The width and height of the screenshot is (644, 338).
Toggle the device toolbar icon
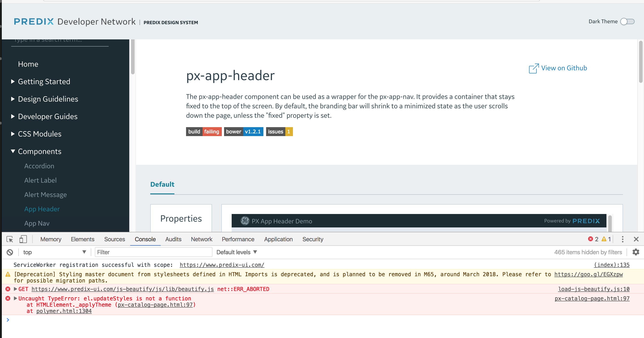23,239
